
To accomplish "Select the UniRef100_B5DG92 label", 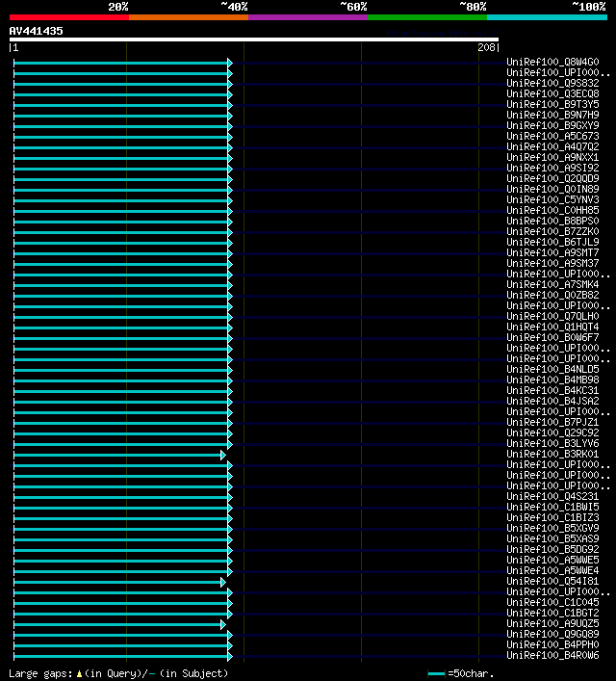I will [552, 549].
